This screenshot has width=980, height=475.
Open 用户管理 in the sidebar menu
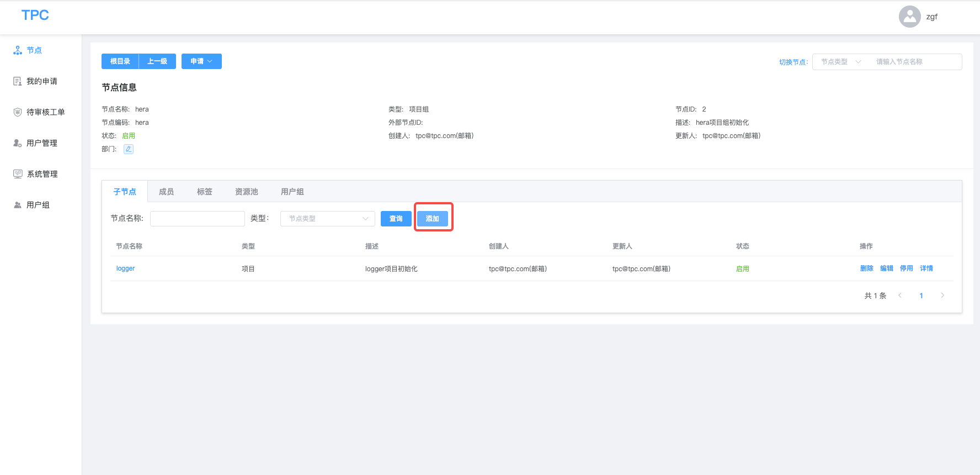[42, 143]
